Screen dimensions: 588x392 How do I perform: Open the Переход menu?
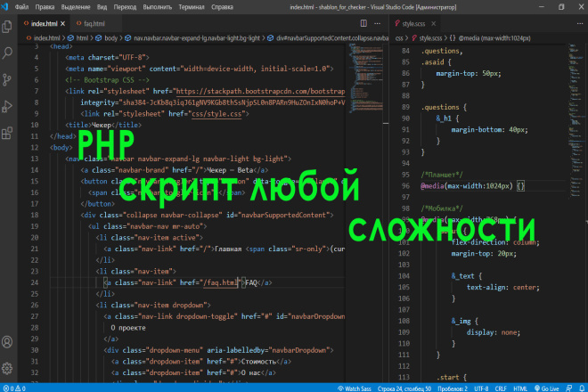click(125, 7)
